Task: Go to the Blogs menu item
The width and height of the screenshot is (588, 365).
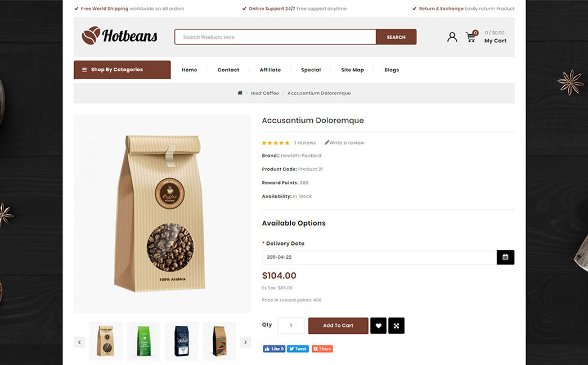Action: (392, 70)
